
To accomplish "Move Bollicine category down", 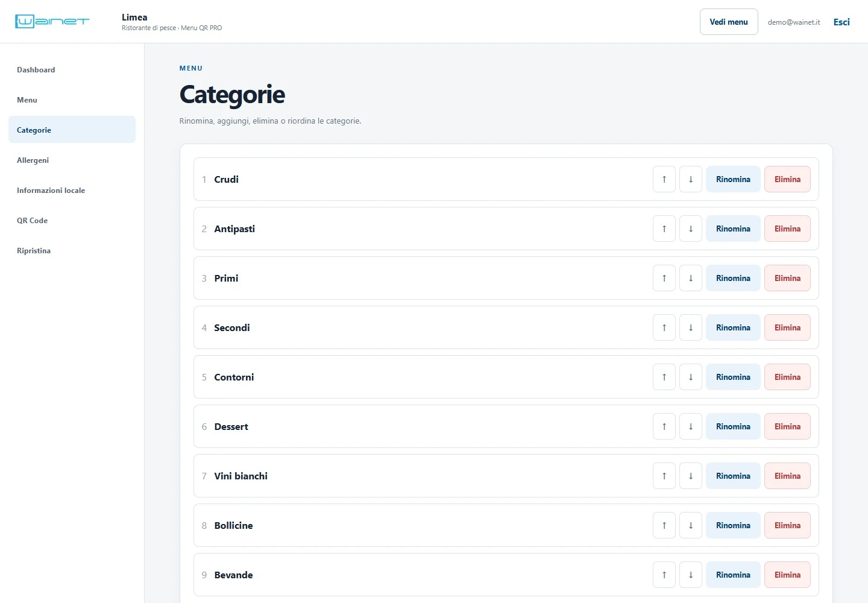I will [691, 525].
